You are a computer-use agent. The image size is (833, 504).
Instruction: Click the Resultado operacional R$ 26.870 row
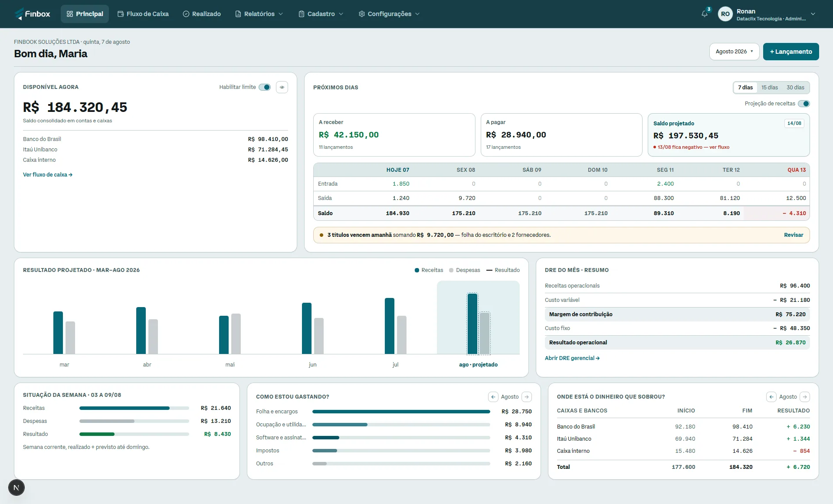click(x=677, y=343)
